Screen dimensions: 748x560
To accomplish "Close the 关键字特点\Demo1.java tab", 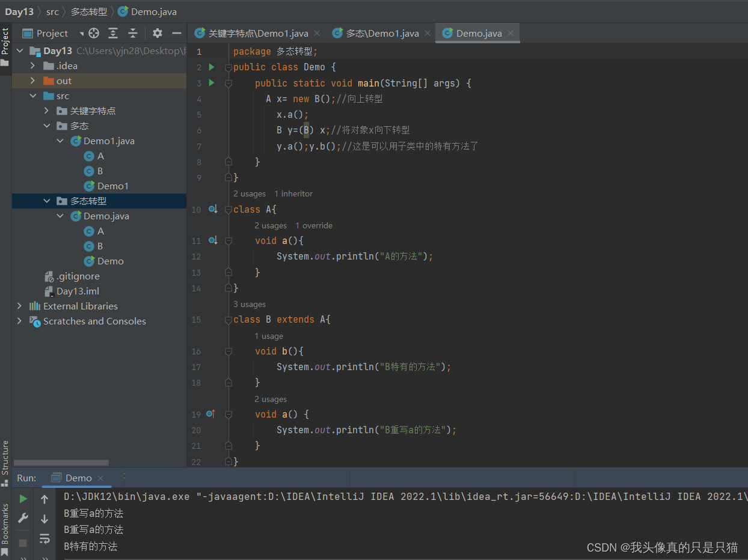I will 317,34.
